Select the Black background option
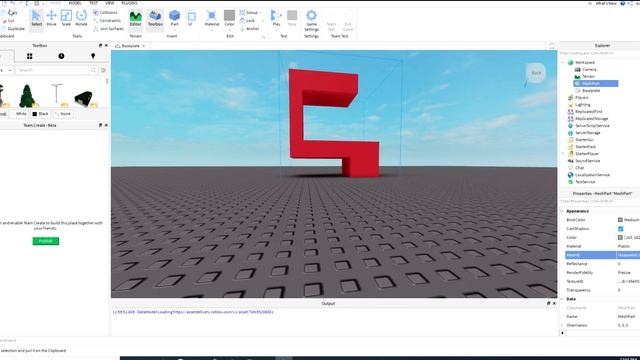The image size is (640, 360). point(40,114)
